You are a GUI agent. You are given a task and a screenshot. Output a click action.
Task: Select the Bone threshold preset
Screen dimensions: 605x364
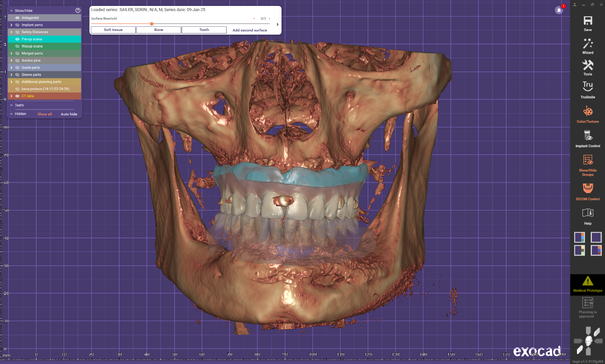point(159,30)
